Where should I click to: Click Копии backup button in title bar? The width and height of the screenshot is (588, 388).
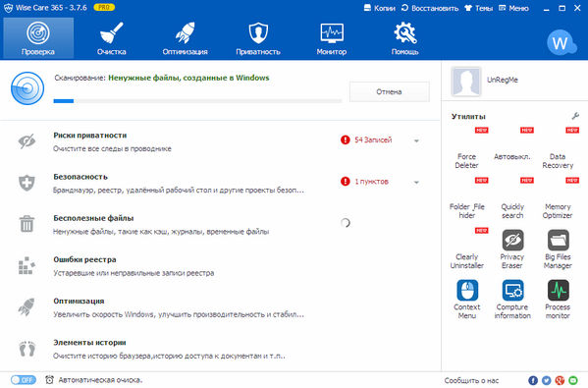380,8
